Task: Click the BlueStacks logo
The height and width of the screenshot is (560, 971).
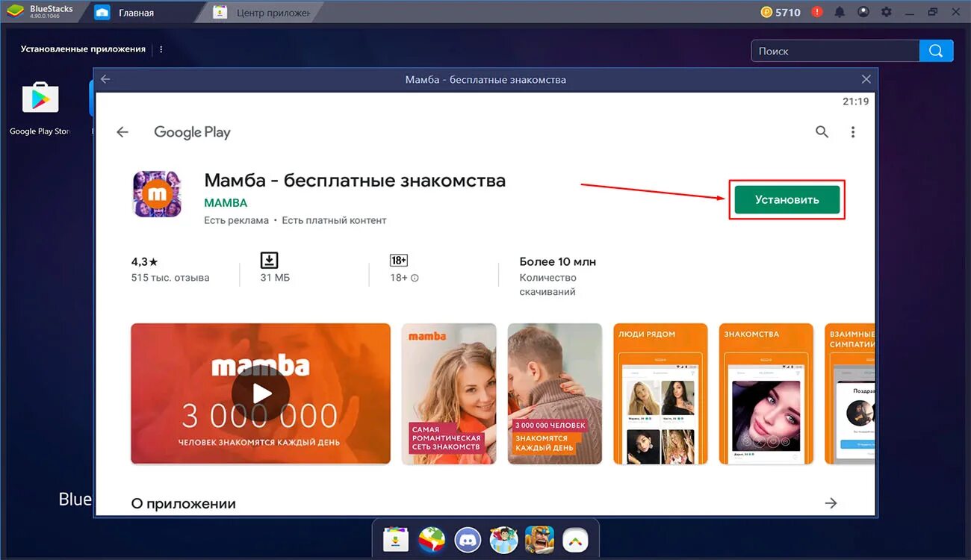Action: click(x=16, y=12)
